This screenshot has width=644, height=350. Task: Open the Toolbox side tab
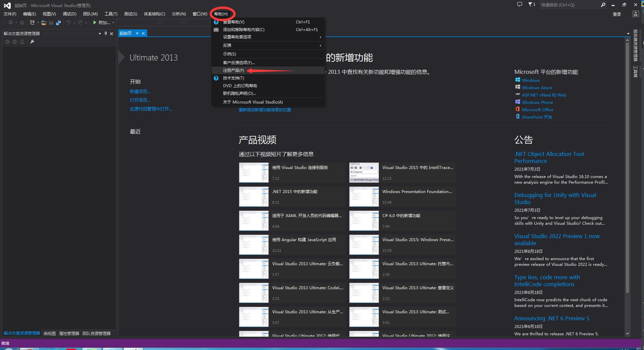click(635, 71)
